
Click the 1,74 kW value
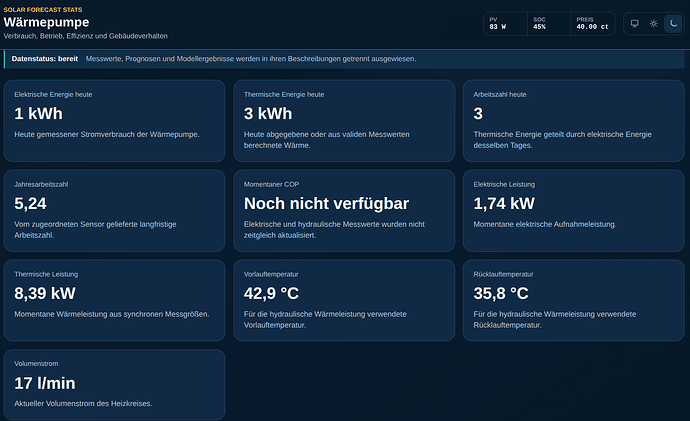coord(504,203)
